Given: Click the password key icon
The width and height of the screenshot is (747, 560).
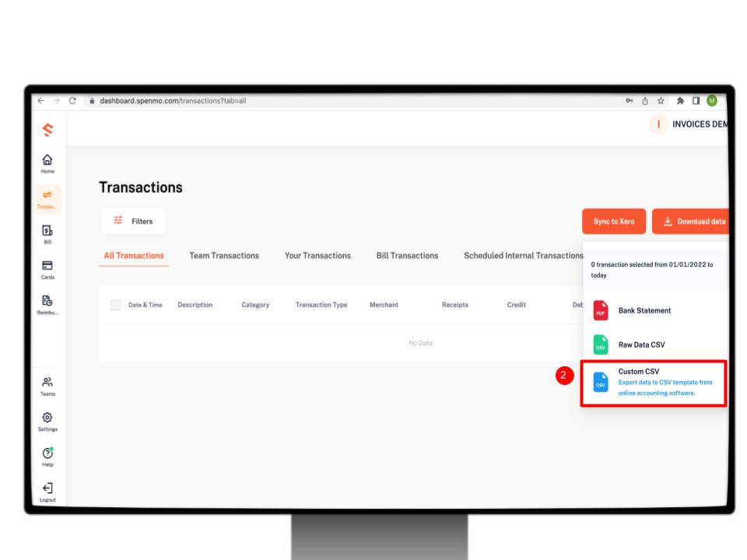Looking at the screenshot, I should pos(630,100).
